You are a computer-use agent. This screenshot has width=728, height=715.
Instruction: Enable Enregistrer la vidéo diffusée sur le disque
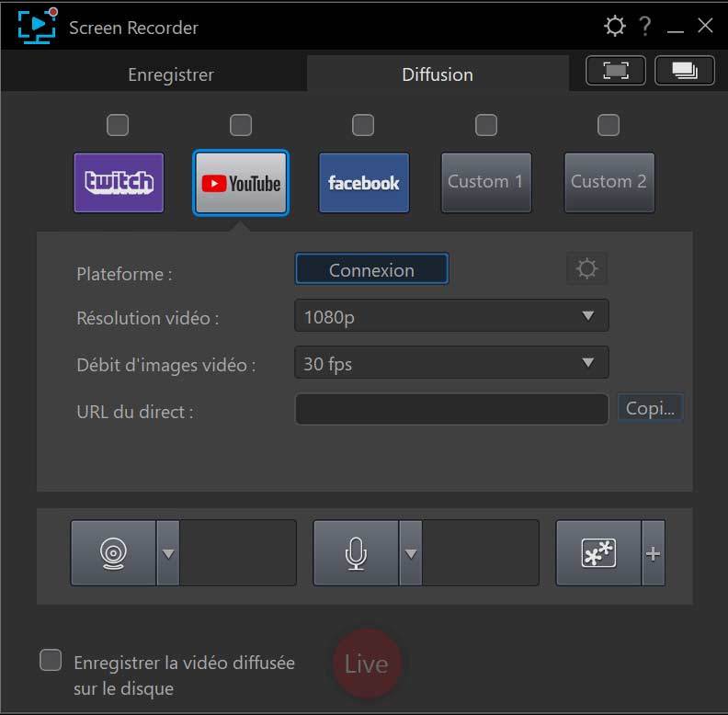51,660
